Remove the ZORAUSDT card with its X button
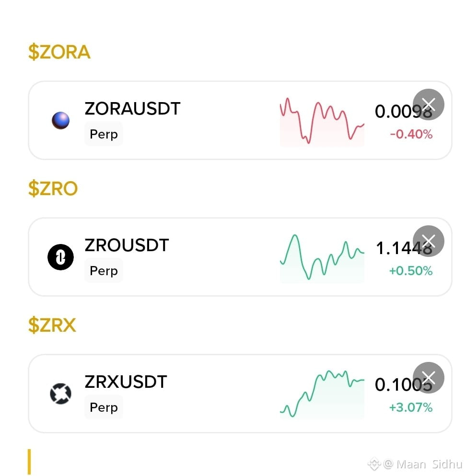The image size is (466, 476). [x=428, y=104]
